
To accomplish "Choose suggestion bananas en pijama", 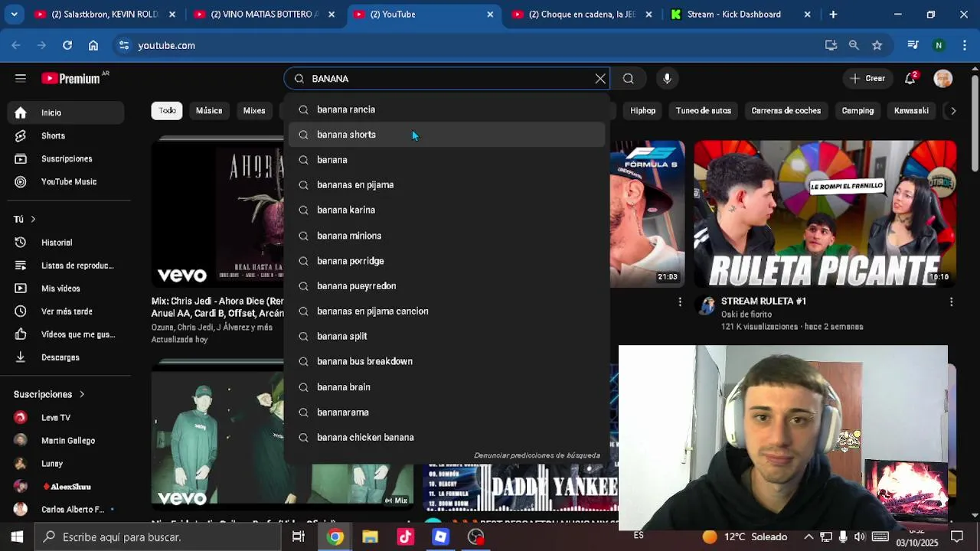I will pyautogui.click(x=446, y=185).
